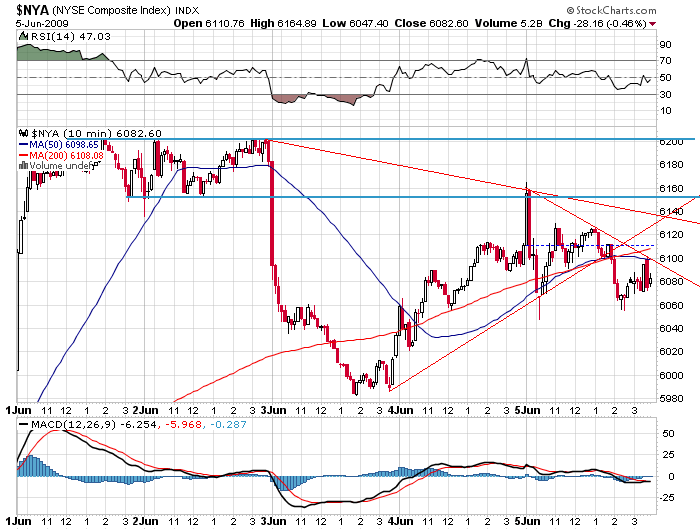This screenshot has height=530, width=700.
Task: Click the 5-Jun-2009 date text
Action: tap(42, 23)
